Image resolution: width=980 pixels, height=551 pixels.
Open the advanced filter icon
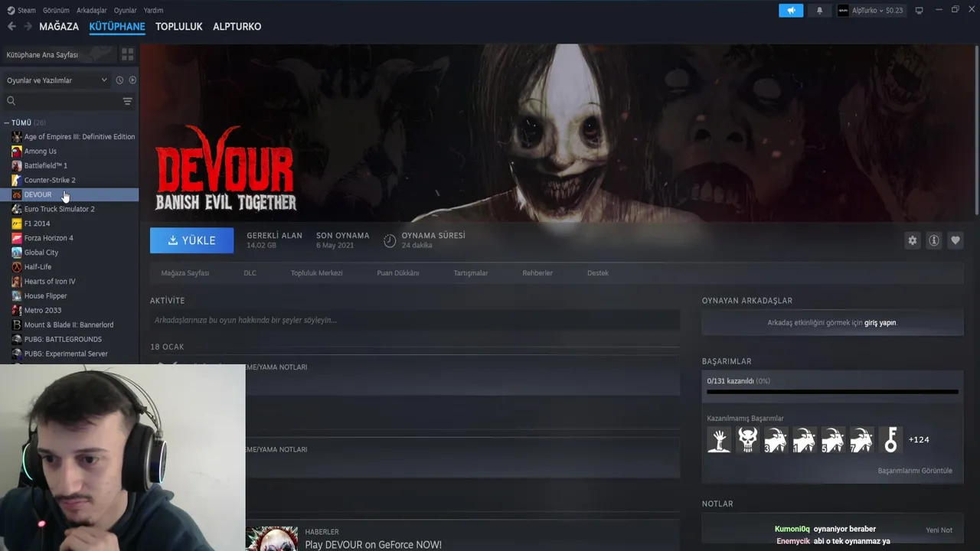tap(127, 101)
